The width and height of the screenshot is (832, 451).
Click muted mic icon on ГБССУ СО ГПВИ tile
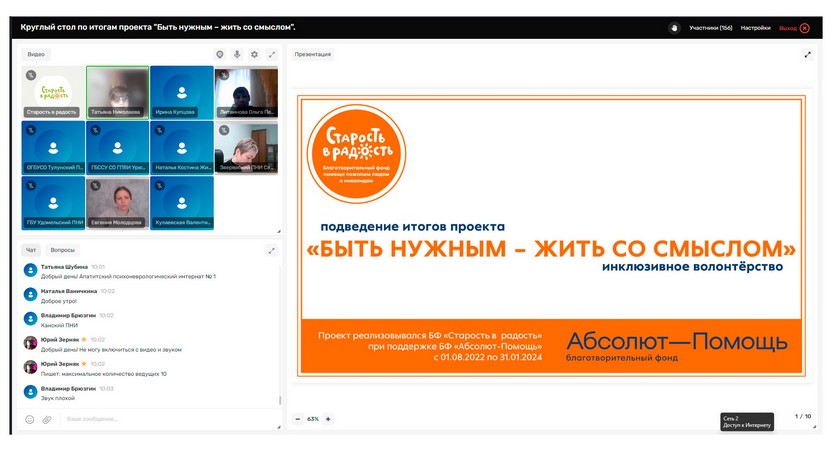[x=95, y=130]
